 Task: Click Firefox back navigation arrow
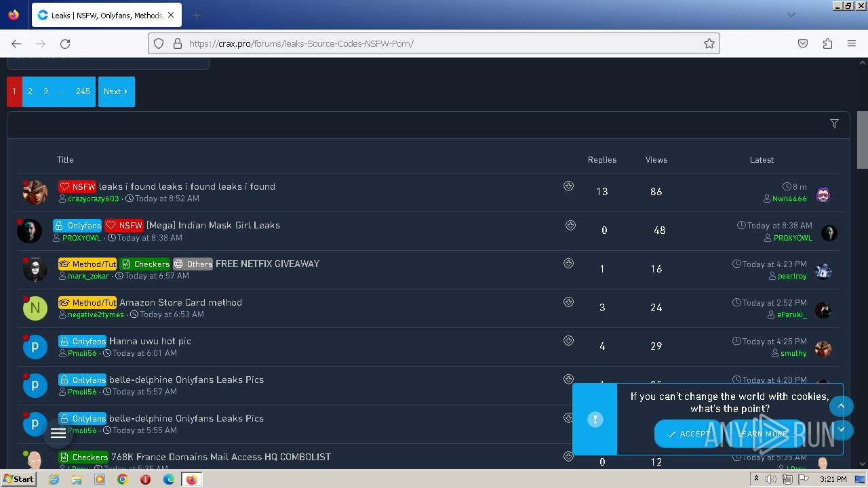[16, 43]
